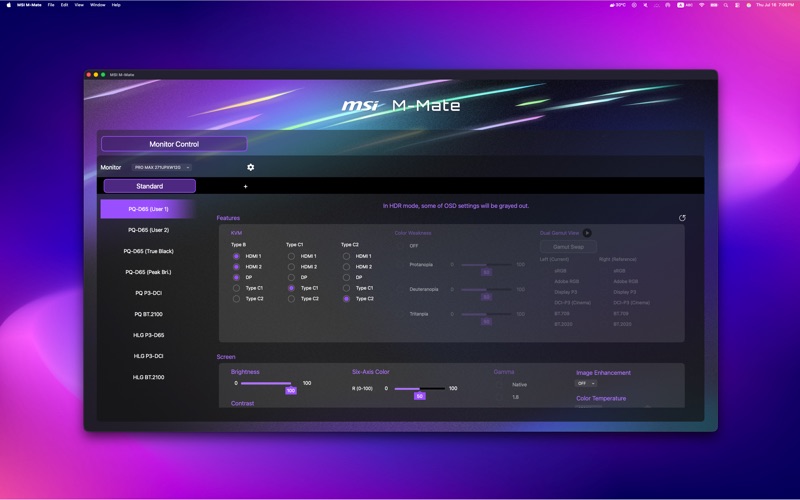The image size is (800, 500).
Task: Open the Window menu
Action: coord(97,5)
